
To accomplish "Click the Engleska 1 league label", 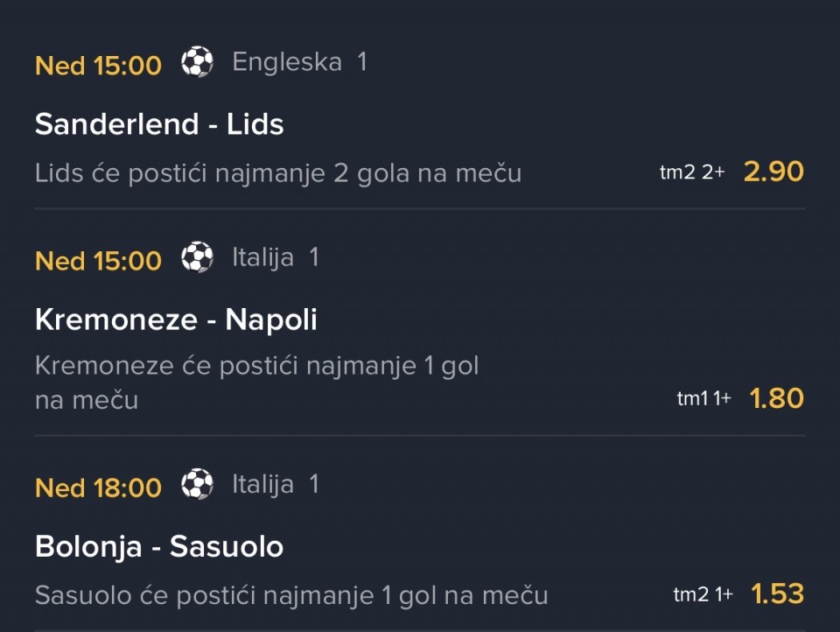I will tap(299, 62).
